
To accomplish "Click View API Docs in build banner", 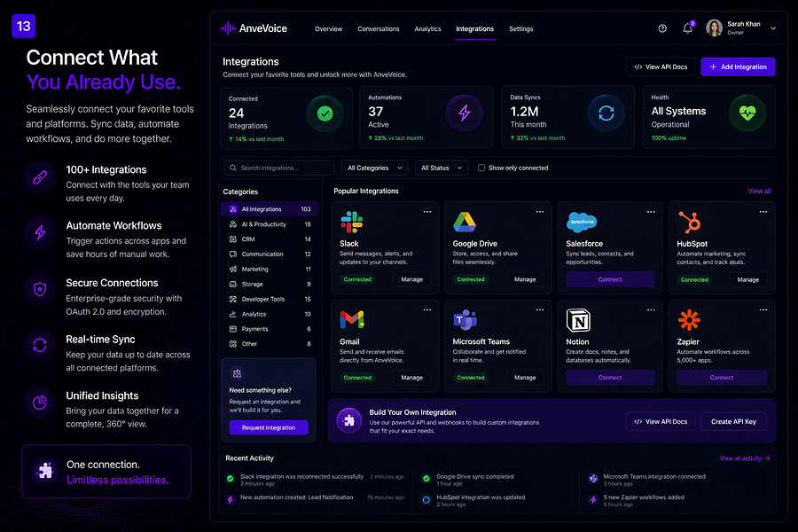I will [x=660, y=421].
